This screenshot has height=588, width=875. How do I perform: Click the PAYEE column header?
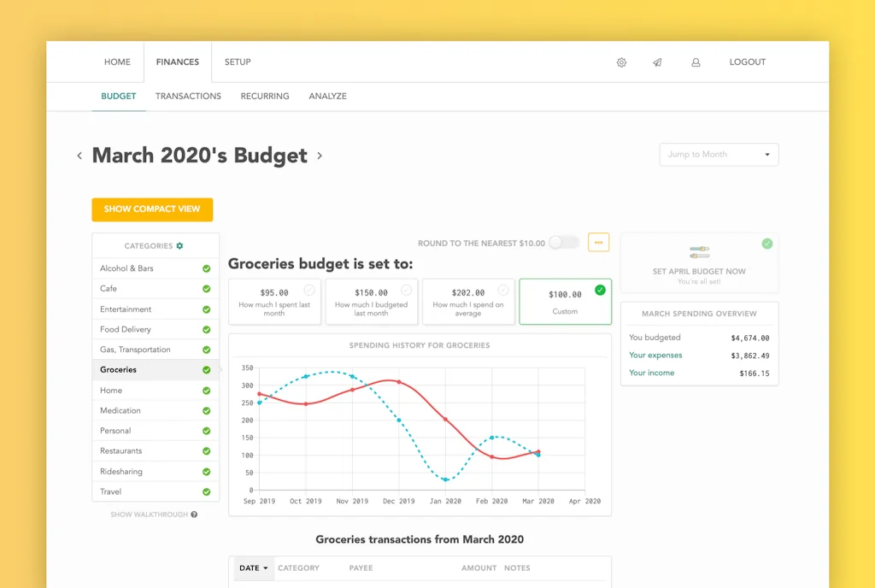(x=361, y=568)
